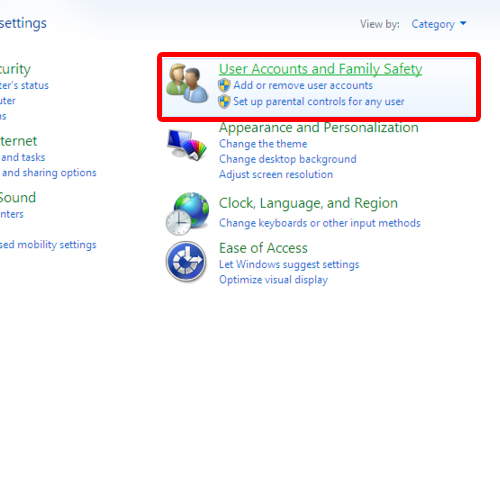Open Clock, Language, and Region heading
The width and height of the screenshot is (500, 500).
308,203
